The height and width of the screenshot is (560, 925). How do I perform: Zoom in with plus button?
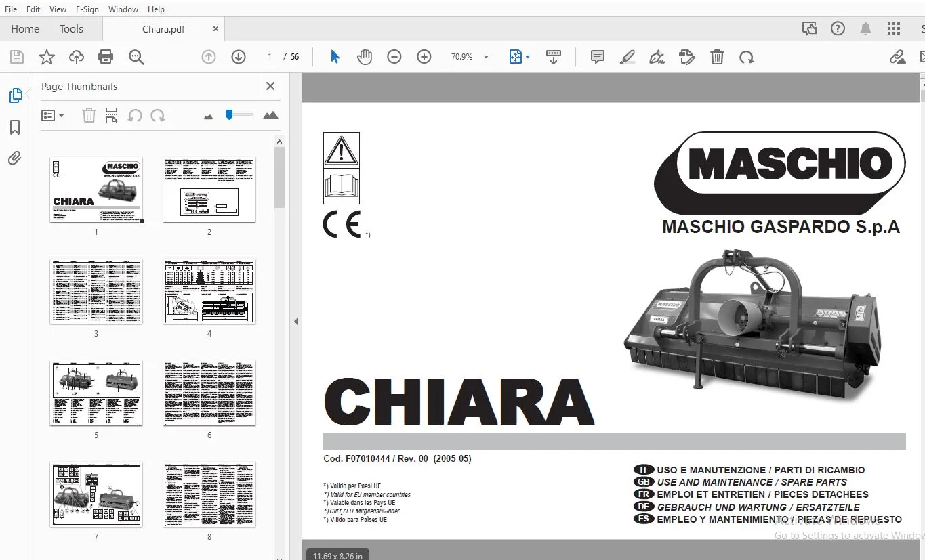pyautogui.click(x=424, y=58)
